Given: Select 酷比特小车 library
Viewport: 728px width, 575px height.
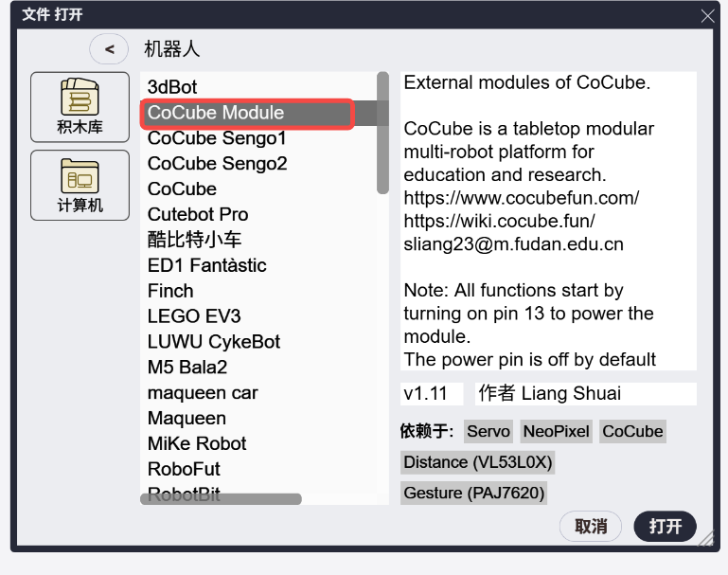Looking at the screenshot, I should click(x=195, y=240).
